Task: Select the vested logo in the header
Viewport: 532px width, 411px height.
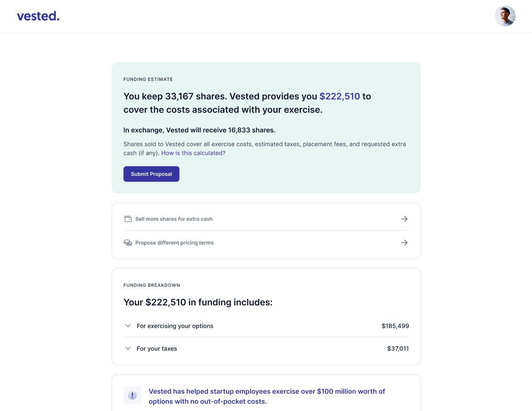Action: pyautogui.click(x=38, y=16)
